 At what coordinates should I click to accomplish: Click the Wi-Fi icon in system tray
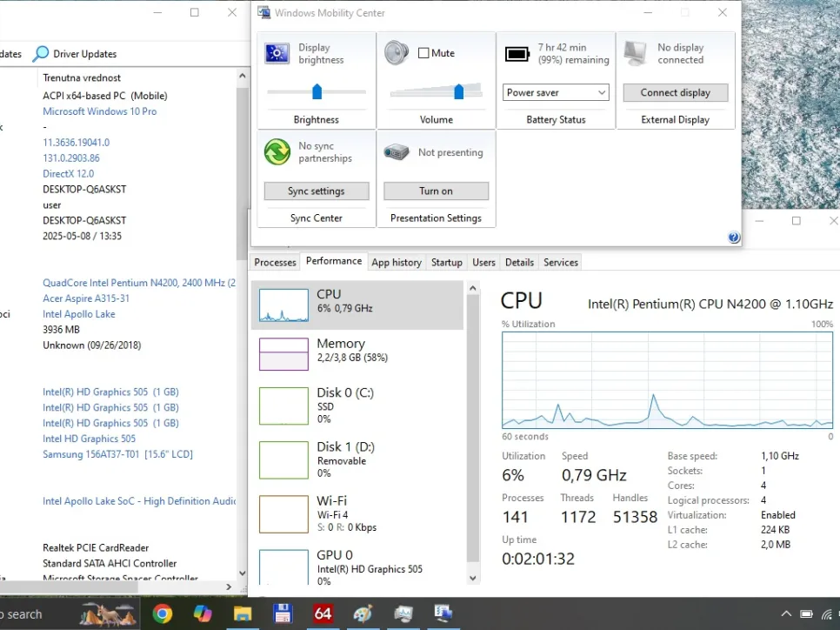point(828,614)
